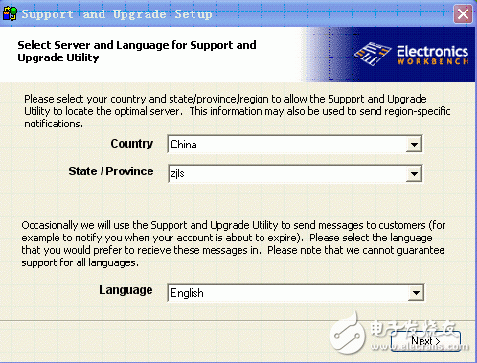Click the setup icon in title bar
This screenshot has height=363, width=477.
(x=9, y=14)
